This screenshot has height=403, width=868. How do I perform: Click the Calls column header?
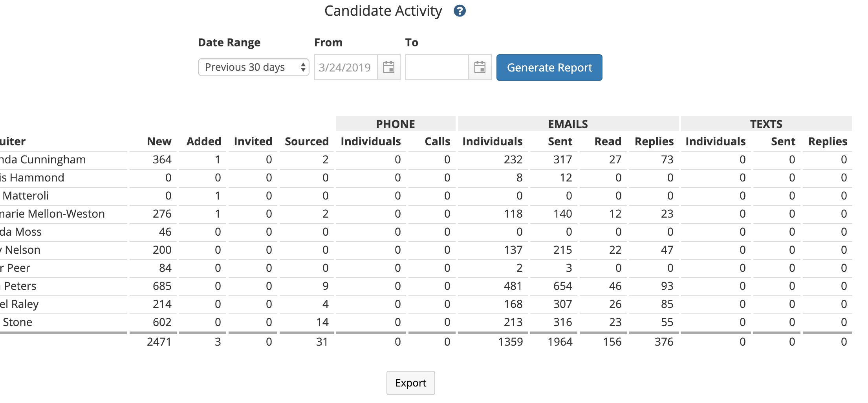point(437,141)
